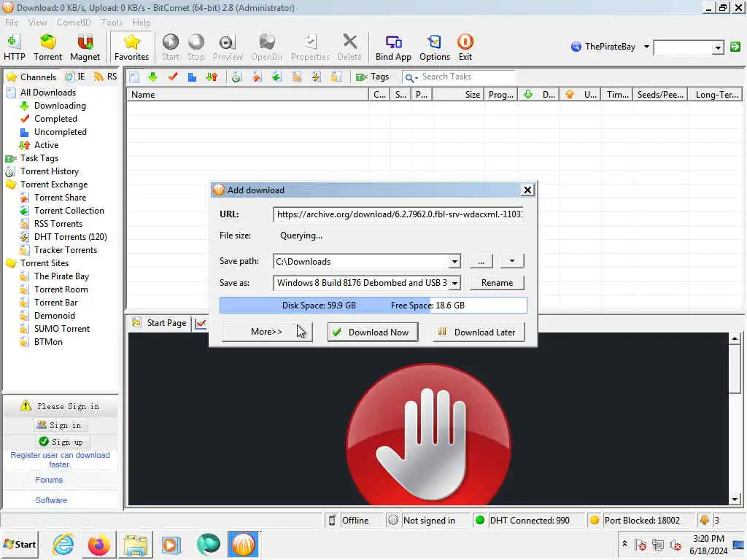Expand the top-right search box dropdown
Screen dimensions: 747x560
[x=718, y=47]
